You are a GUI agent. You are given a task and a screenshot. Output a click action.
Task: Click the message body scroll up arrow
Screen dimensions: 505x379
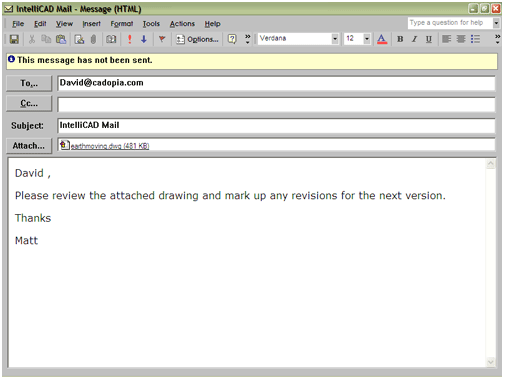click(491, 164)
